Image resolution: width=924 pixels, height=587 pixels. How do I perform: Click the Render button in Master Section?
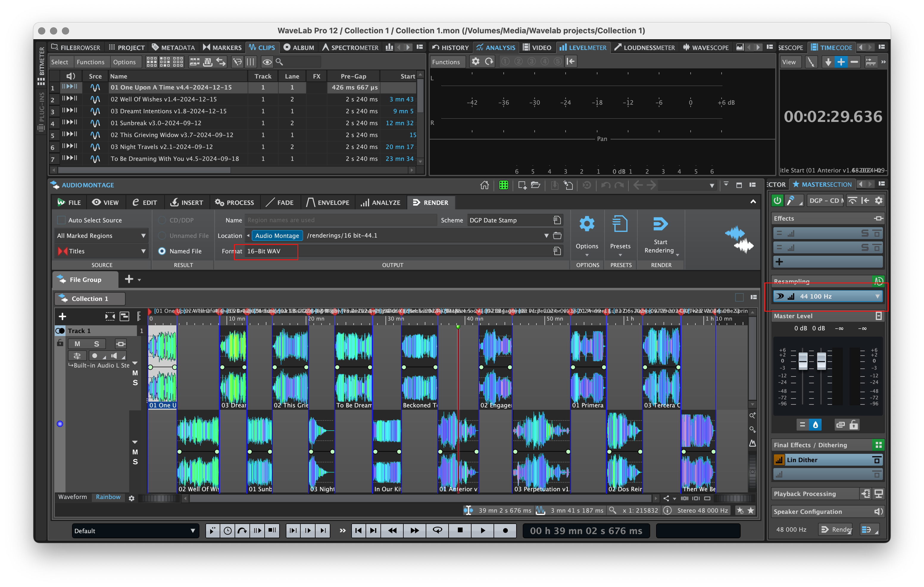[836, 530]
